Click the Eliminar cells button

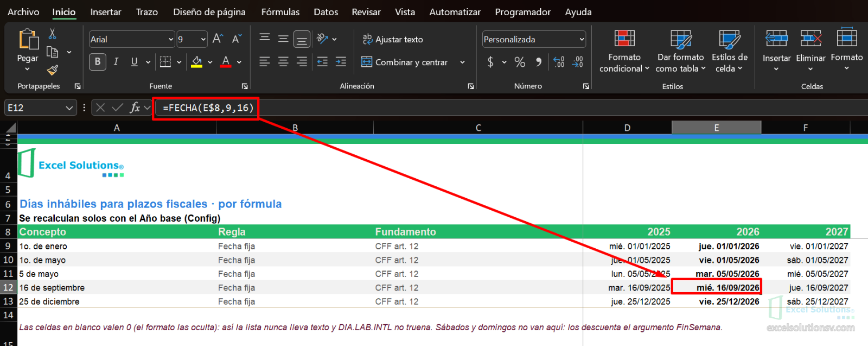click(x=810, y=51)
